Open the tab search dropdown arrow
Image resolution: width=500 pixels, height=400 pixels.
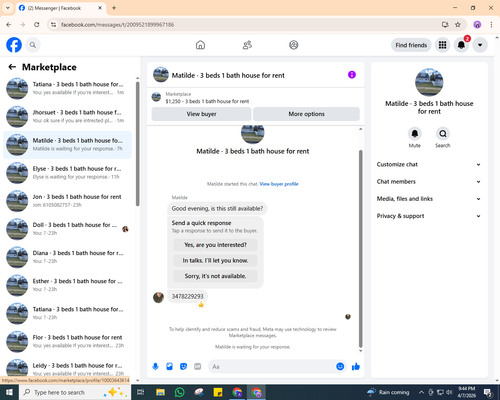point(8,8)
